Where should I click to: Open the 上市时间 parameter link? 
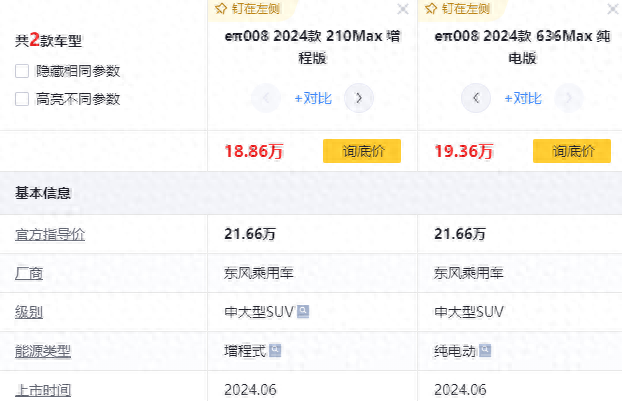point(43,390)
